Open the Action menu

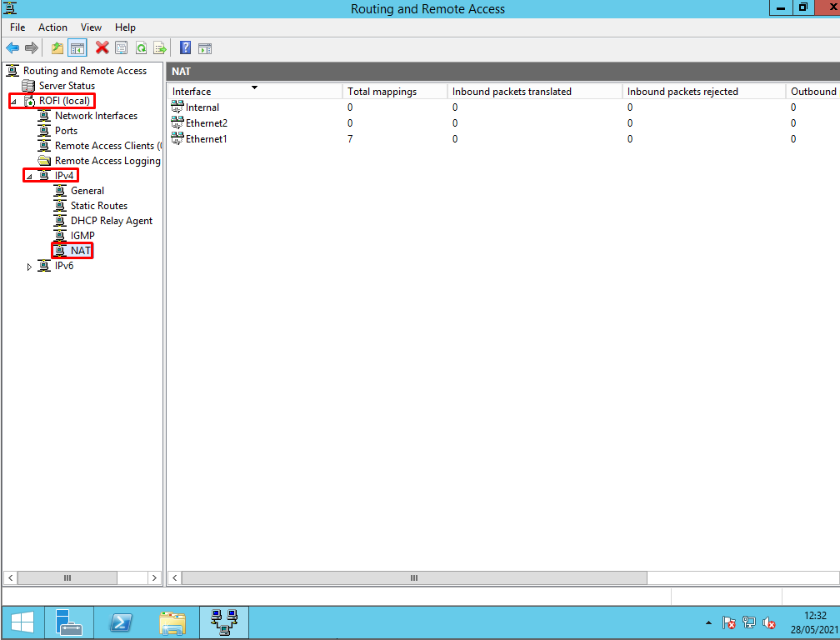[x=52, y=27]
